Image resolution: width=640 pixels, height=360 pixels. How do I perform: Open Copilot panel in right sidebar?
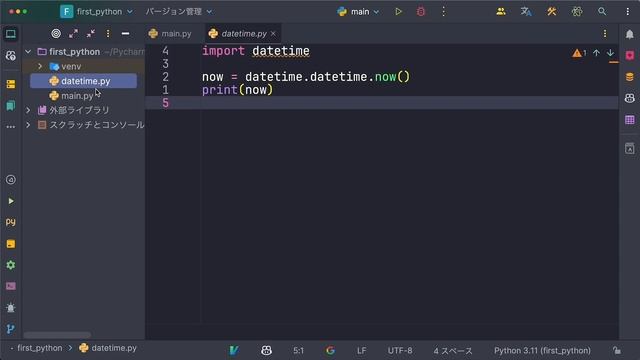pos(630,98)
